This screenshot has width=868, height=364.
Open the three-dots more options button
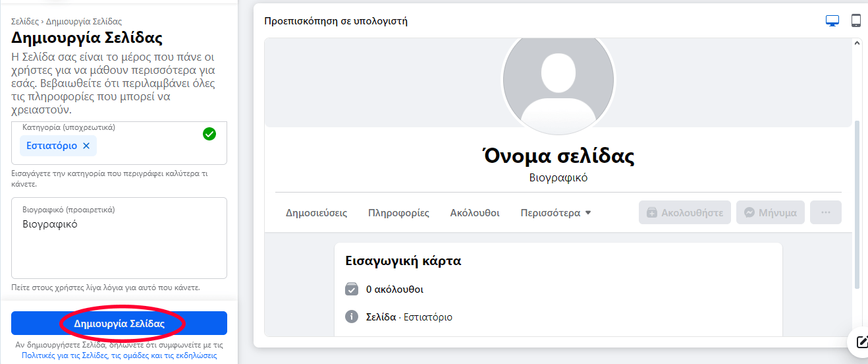[826, 213]
